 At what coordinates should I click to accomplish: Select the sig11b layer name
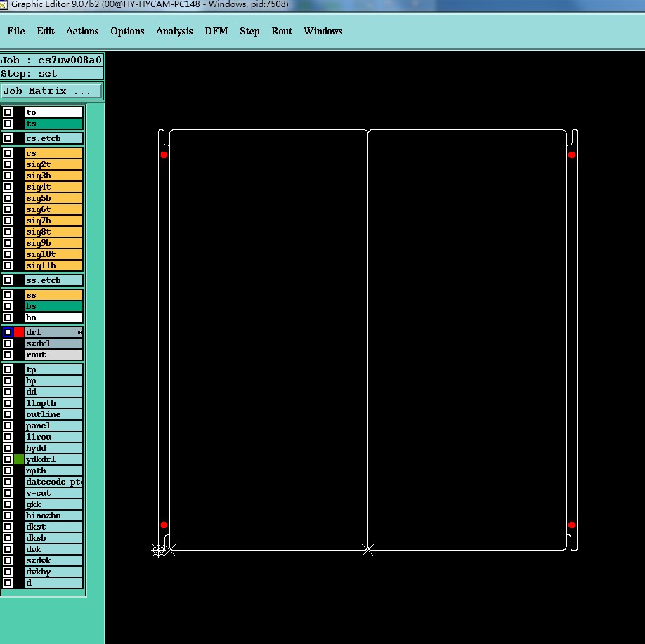click(54, 265)
